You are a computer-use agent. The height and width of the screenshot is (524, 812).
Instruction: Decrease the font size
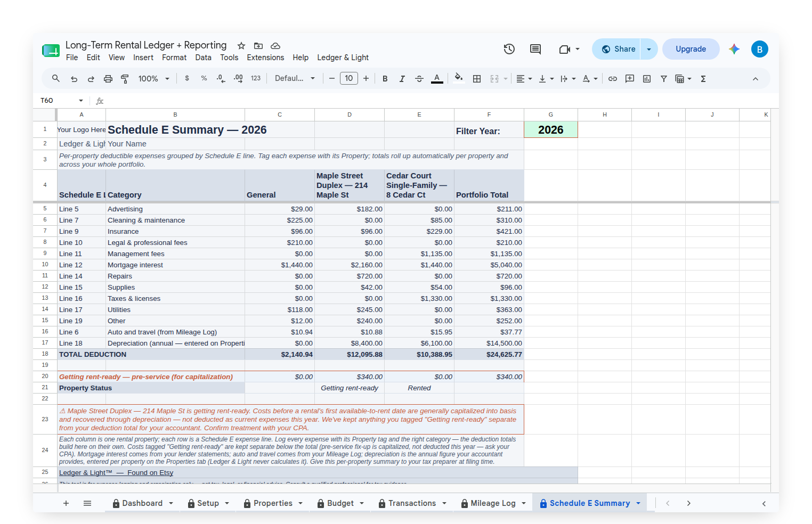[332, 78]
